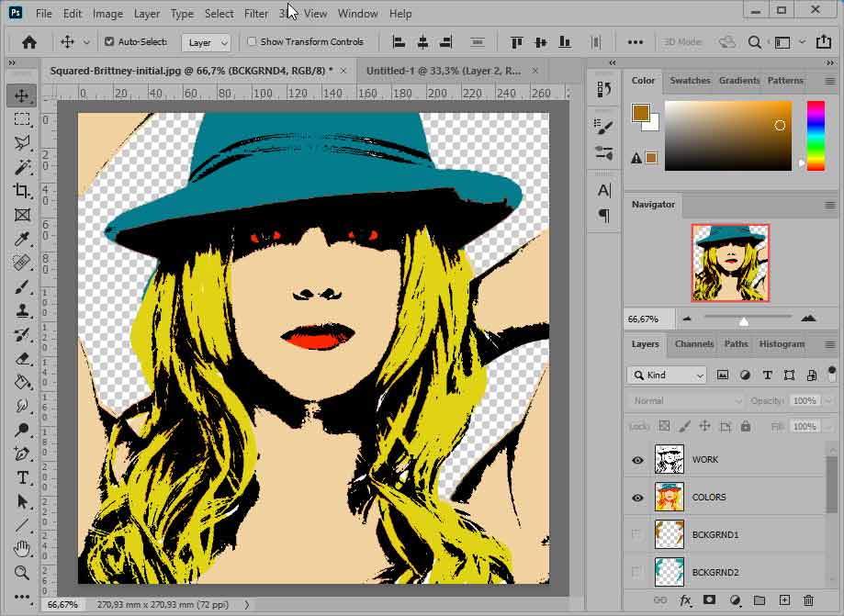Image resolution: width=844 pixels, height=616 pixels.
Task: Open the Layers panel flyout menu
Action: (x=830, y=344)
